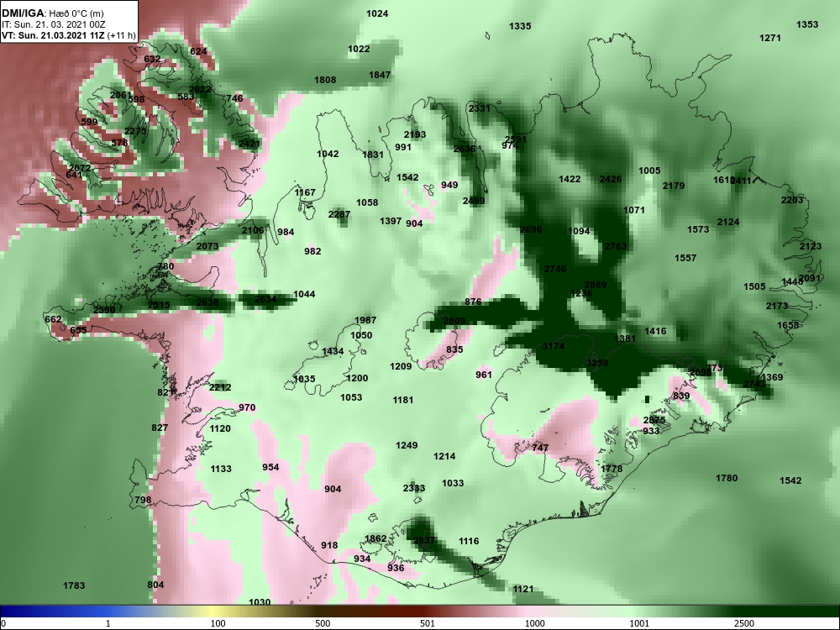The image size is (840, 630).
Task: Click the '2203' value on east coast
Action: tap(792, 200)
